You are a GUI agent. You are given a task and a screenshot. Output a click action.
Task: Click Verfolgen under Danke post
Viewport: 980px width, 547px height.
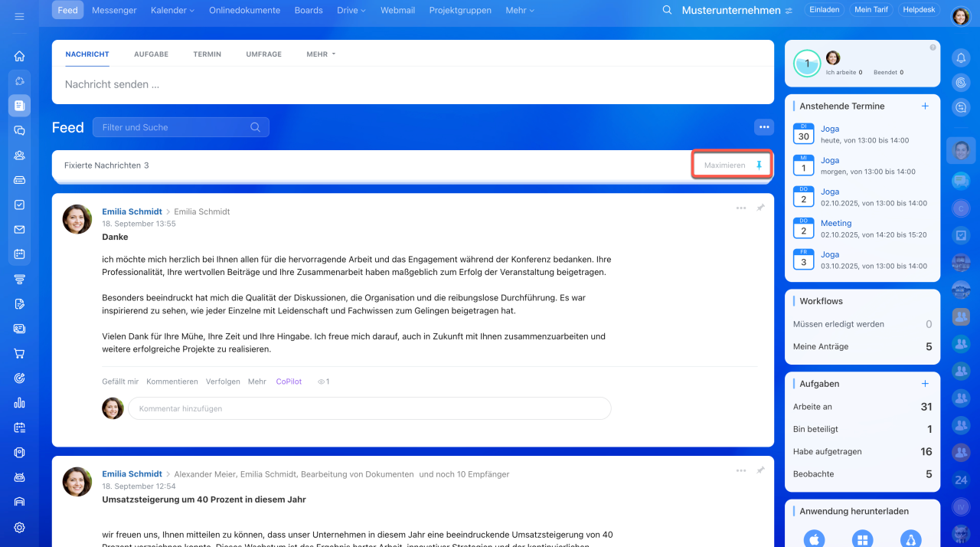223,382
